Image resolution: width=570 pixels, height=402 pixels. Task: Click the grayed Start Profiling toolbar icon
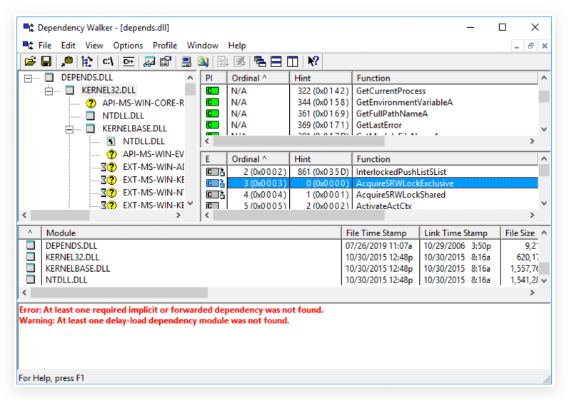(x=222, y=61)
